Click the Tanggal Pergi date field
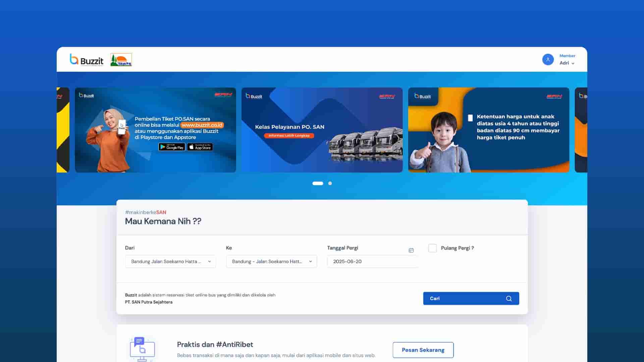The image size is (644, 362). pyautogui.click(x=372, y=261)
